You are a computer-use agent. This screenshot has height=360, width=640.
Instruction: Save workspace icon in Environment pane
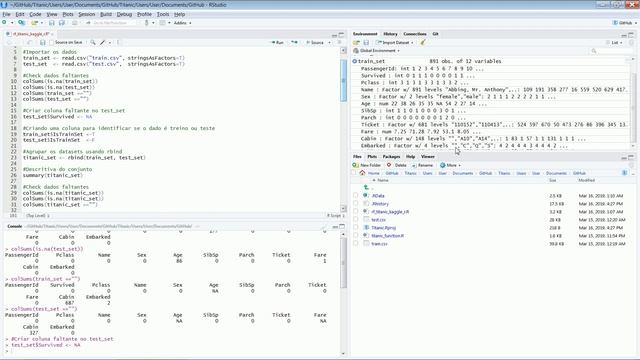[366, 42]
